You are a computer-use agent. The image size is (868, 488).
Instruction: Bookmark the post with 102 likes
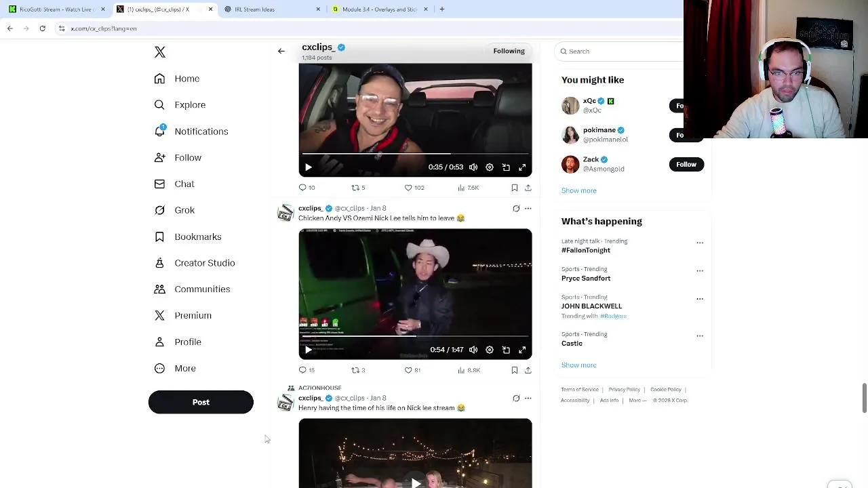click(x=515, y=188)
